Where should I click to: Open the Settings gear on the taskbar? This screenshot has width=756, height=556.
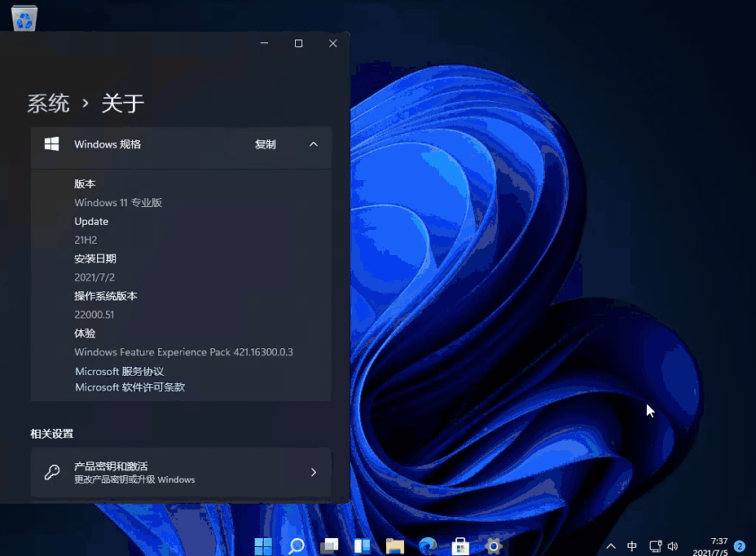pyautogui.click(x=492, y=545)
